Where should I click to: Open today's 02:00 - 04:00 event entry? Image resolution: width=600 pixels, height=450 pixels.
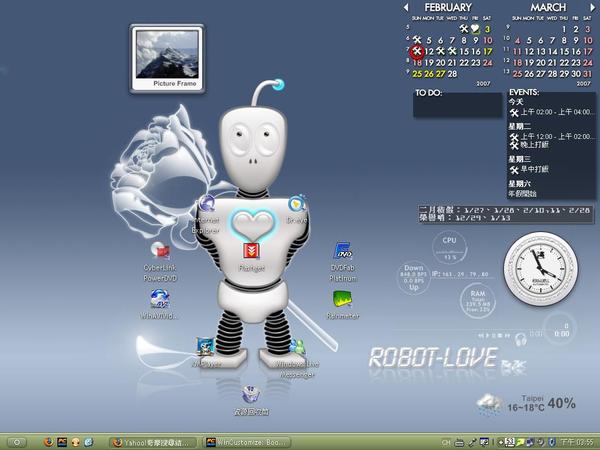coord(551,112)
